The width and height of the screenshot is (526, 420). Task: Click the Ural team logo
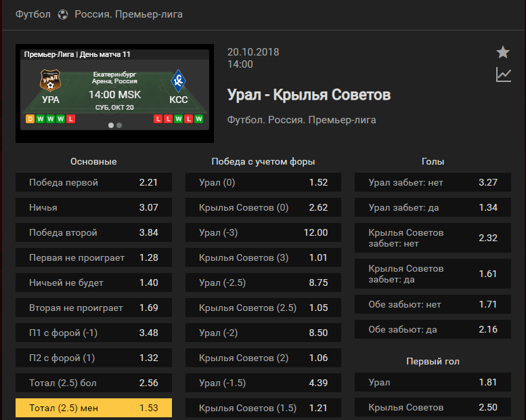click(x=50, y=81)
